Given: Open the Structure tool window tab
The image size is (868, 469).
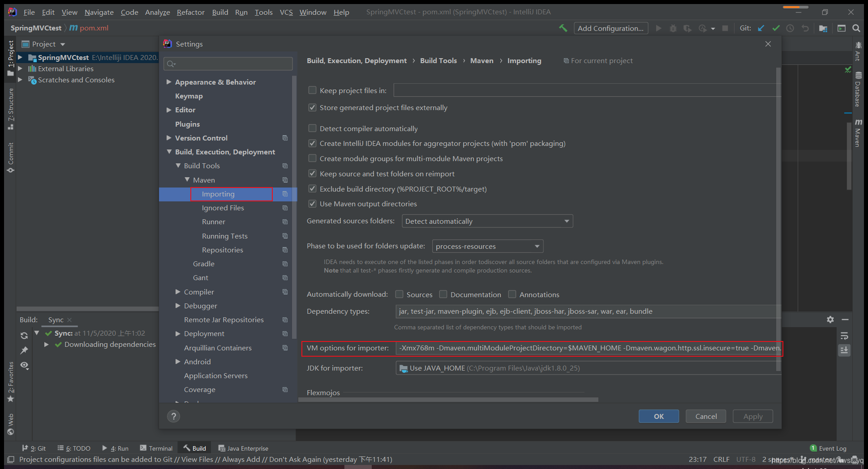Looking at the screenshot, I should click(x=11, y=109).
